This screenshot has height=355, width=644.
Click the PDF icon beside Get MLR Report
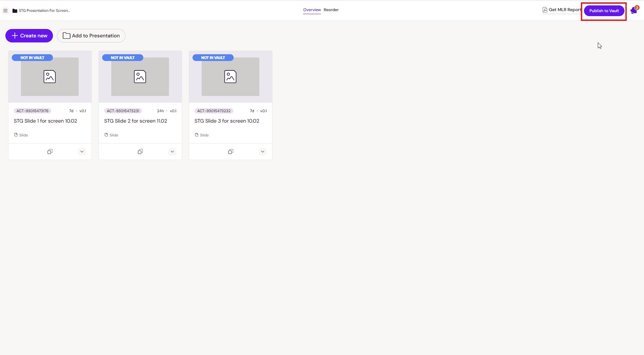545,10
